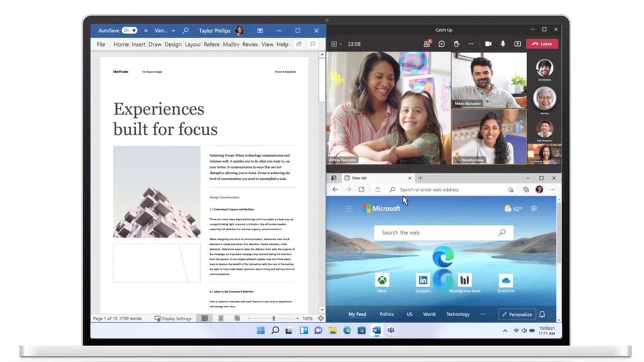Raise hand in the Teams meeting
644x362 pixels.
tap(456, 44)
